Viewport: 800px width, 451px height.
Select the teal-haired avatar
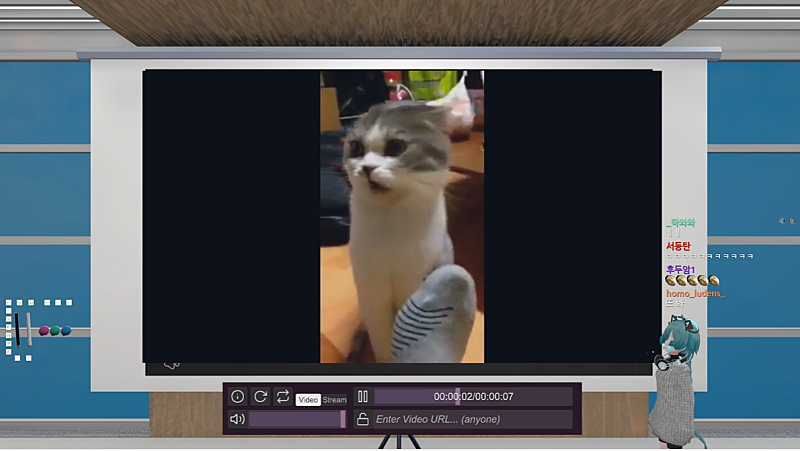pos(676,382)
